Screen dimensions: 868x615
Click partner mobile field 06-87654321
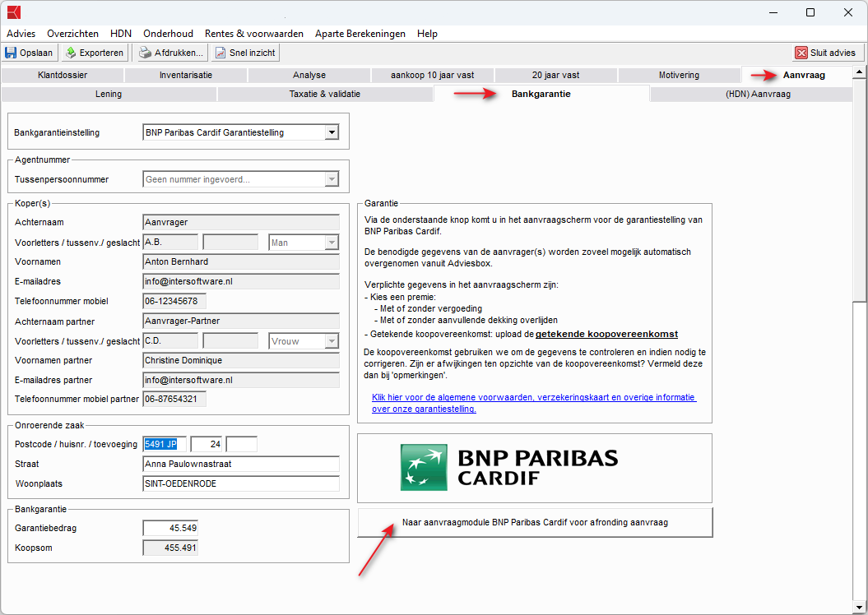click(x=174, y=399)
